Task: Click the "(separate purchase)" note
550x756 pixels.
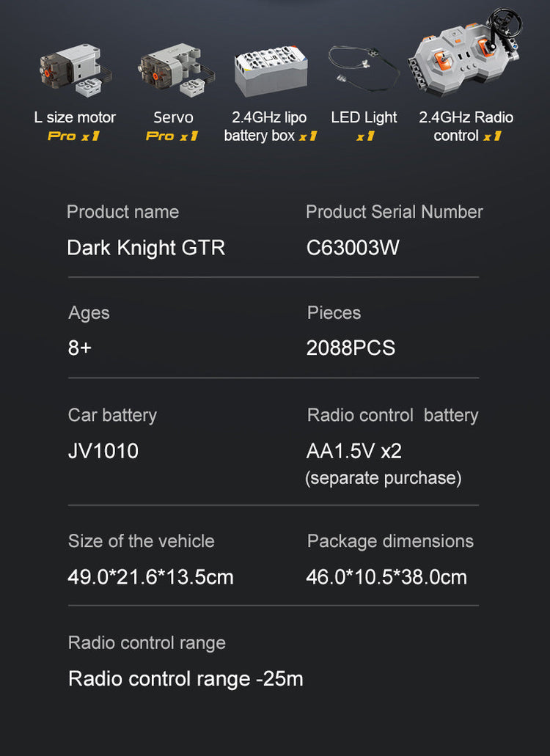Action: click(x=384, y=478)
